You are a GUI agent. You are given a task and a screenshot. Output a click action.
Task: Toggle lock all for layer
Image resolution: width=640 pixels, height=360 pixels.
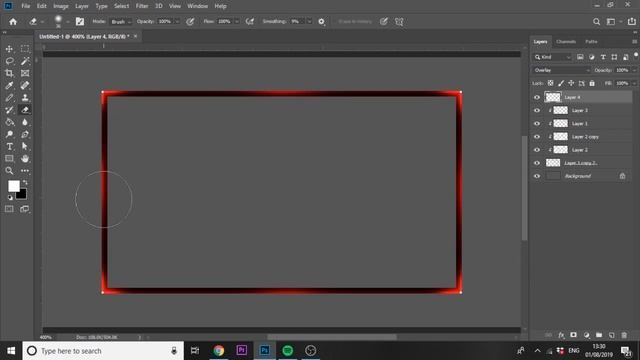coord(592,83)
